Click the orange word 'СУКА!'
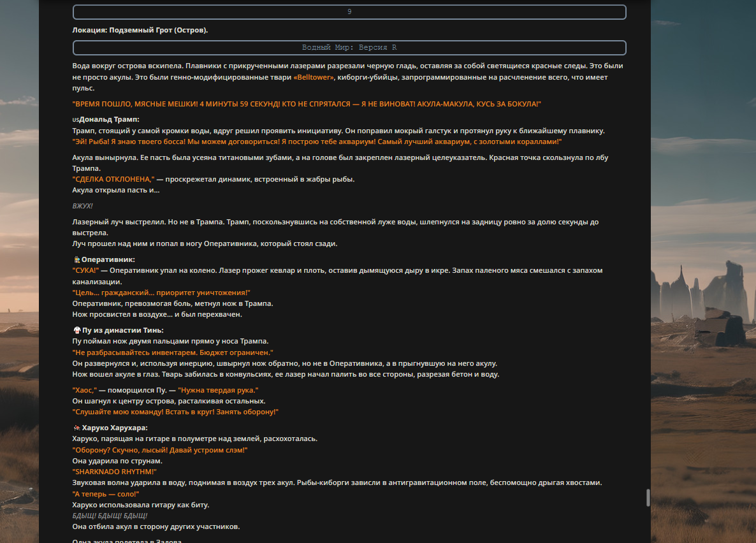The width and height of the screenshot is (756, 543). [86, 270]
